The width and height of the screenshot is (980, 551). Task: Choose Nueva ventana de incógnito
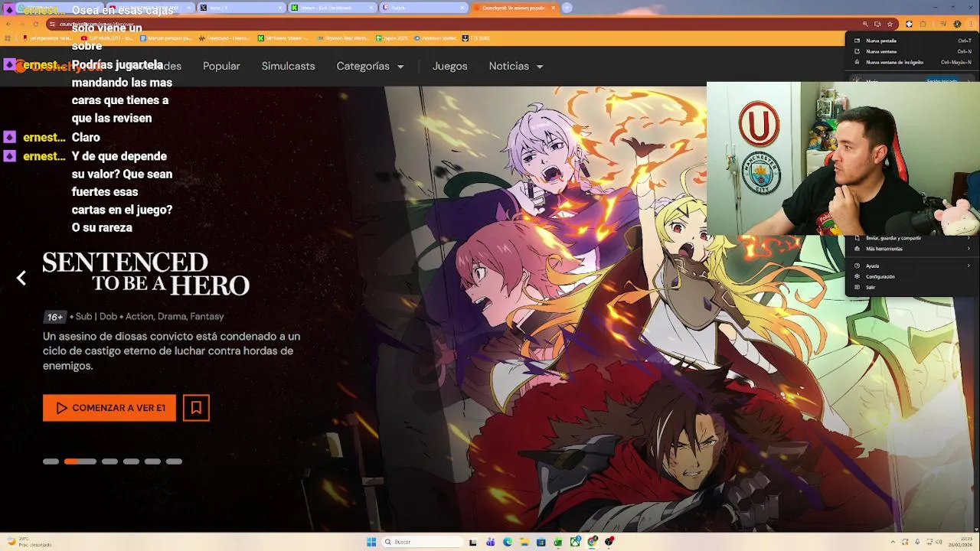[913, 62]
